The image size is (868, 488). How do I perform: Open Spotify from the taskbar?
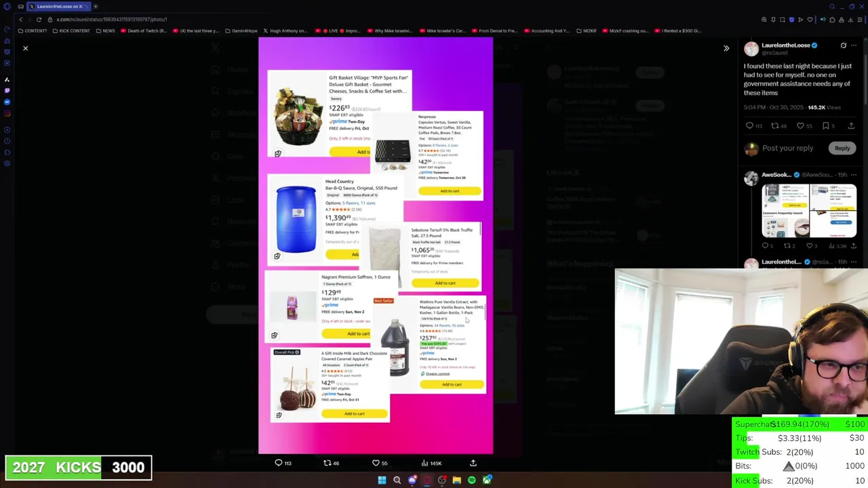tap(472, 480)
